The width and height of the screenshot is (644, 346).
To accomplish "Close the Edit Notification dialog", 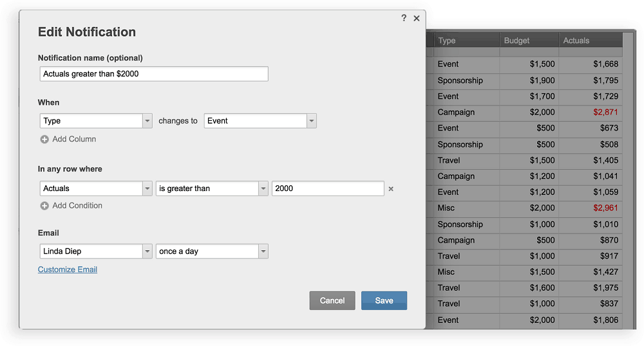I will click(417, 19).
